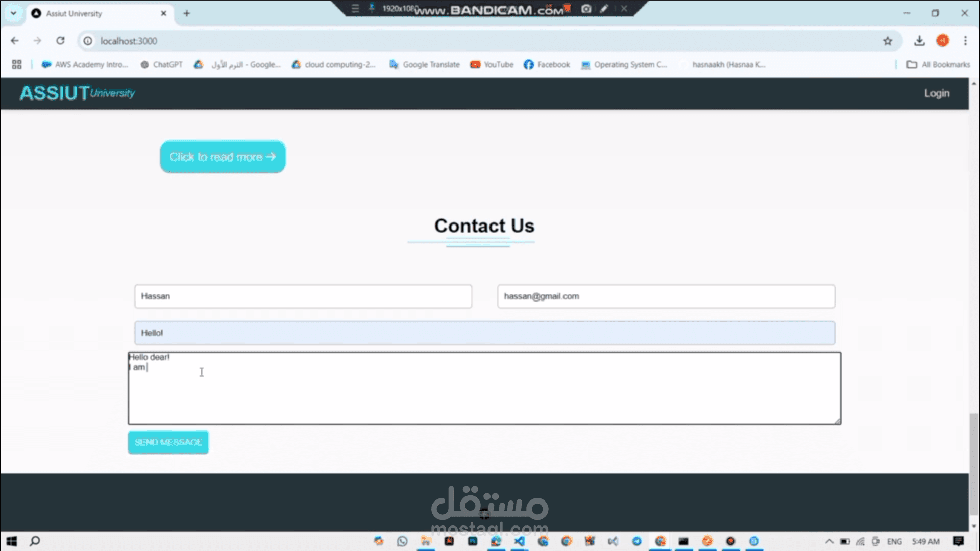980x551 pixels.
Task: Open the Chrome three-dot menu
Action: click(x=965, y=41)
